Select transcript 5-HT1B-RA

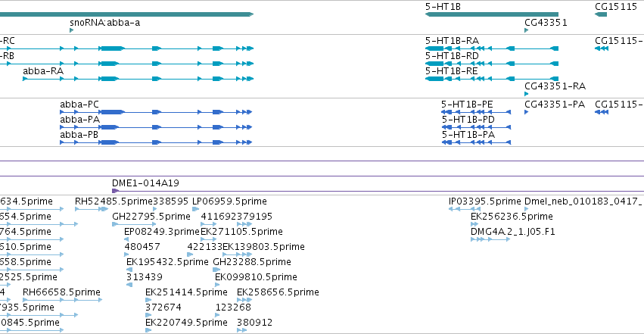point(492,48)
